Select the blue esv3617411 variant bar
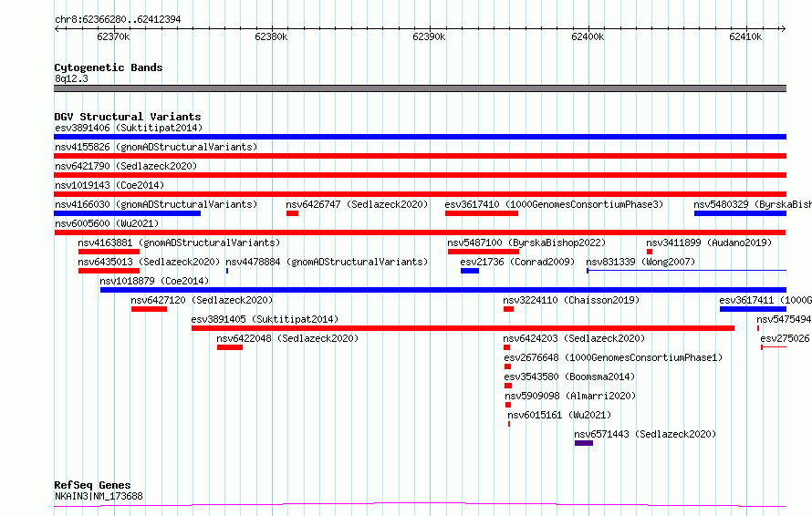 pyautogui.click(x=753, y=309)
